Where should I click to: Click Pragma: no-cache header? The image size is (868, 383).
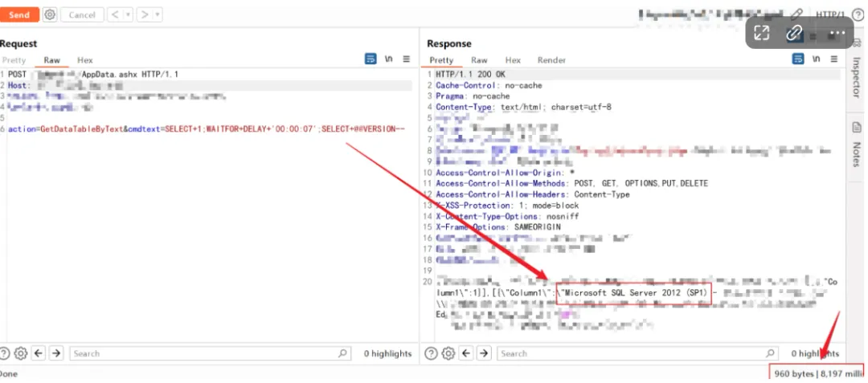point(473,96)
